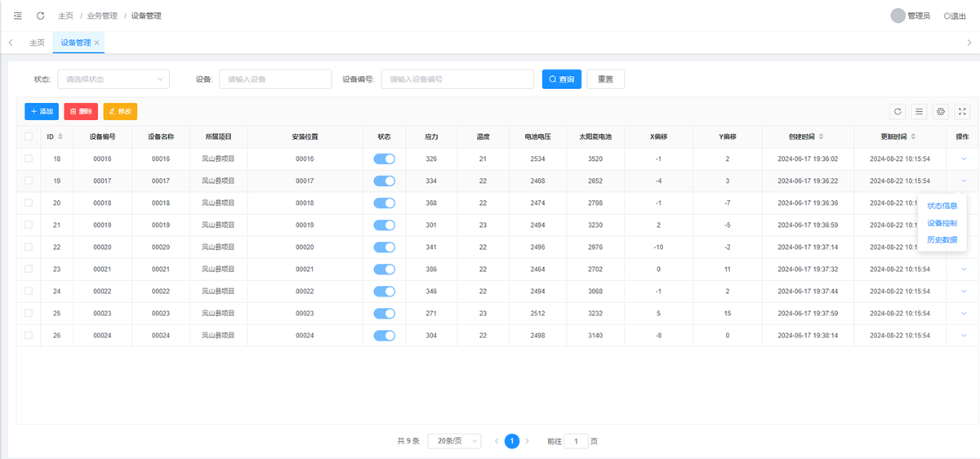Click the 查询 search button

(x=562, y=79)
